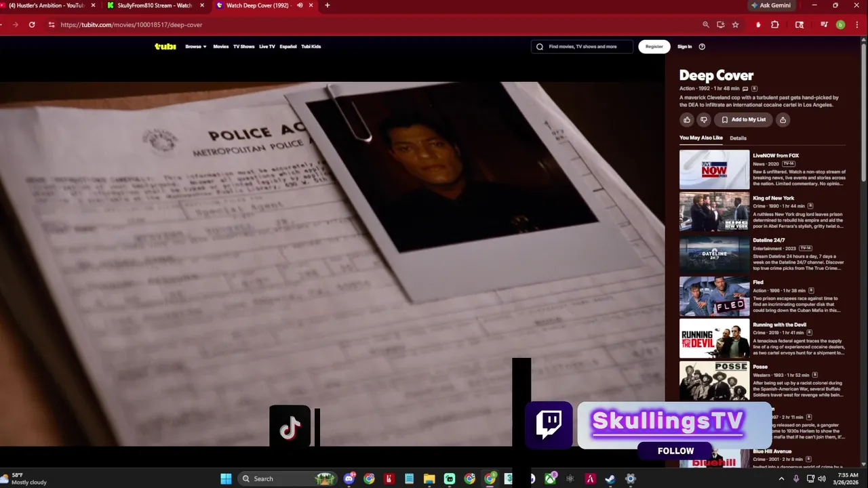
Task: Select the You May Also Like tab
Action: pyautogui.click(x=701, y=138)
